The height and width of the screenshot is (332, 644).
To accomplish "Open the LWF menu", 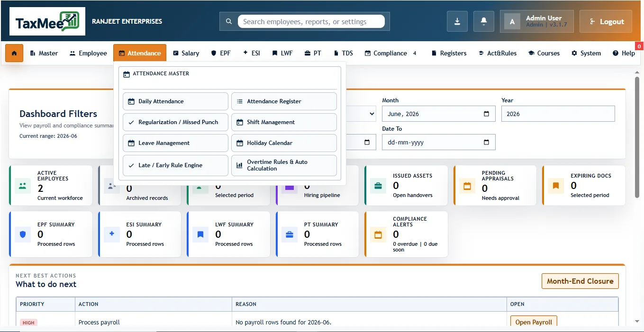I will point(282,53).
